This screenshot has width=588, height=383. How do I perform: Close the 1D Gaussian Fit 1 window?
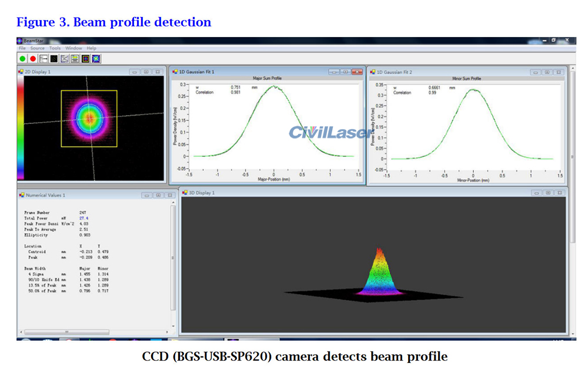tap(357, 72)
